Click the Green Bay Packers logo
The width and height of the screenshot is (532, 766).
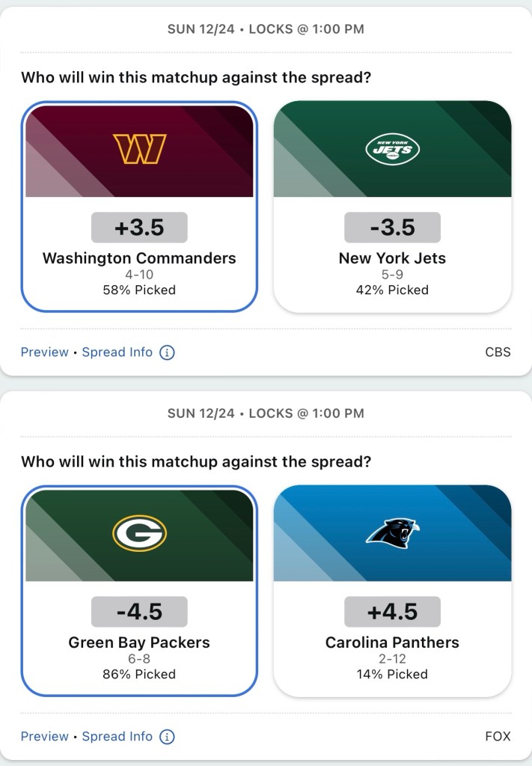click(139, 534)
